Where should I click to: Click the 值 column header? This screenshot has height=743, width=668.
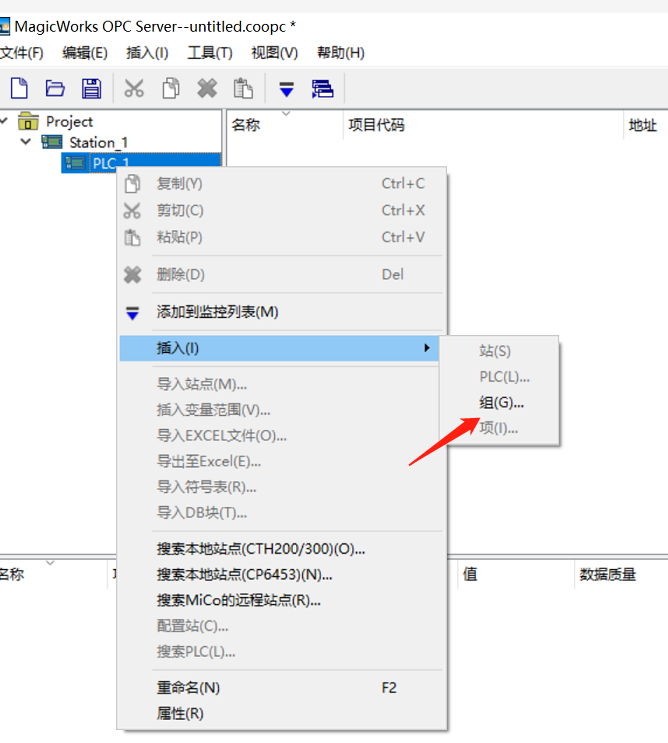[x=516, y=574]
